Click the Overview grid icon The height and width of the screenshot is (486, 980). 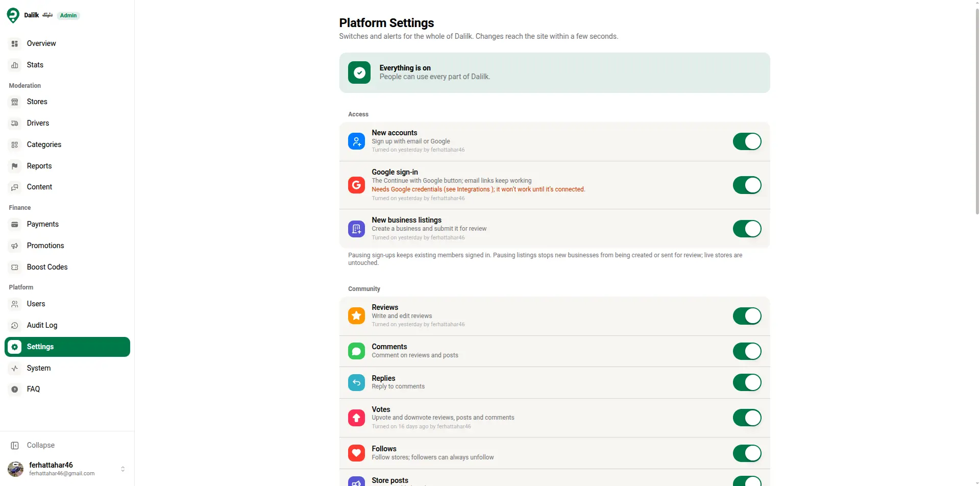(15, 44)
